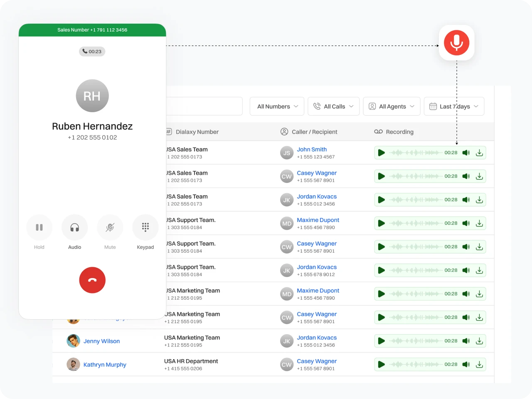Click the Recording column header
The image size is (532, 399).
399,132
